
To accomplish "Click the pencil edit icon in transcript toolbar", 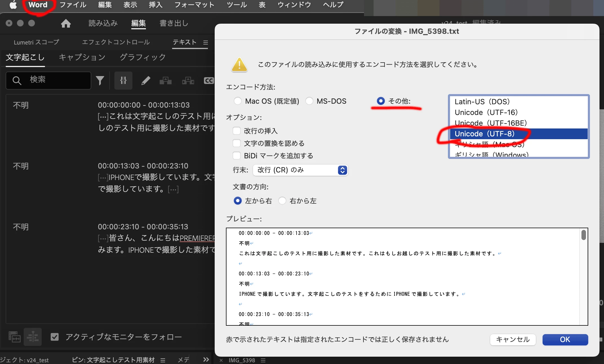I will pos(146,81).
